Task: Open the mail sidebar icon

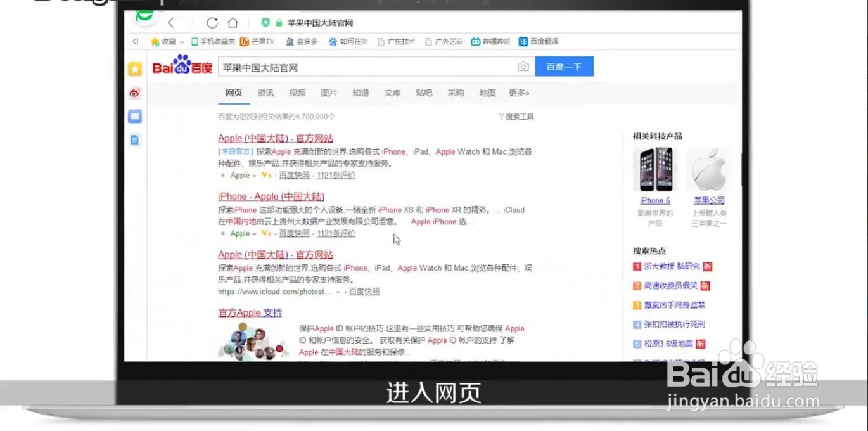Action: [135, 117]
